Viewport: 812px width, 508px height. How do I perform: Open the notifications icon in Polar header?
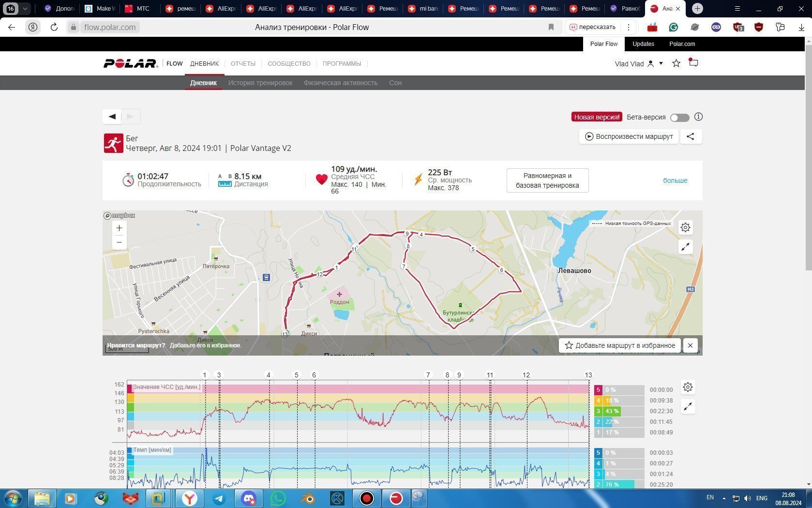pos(693,63)
